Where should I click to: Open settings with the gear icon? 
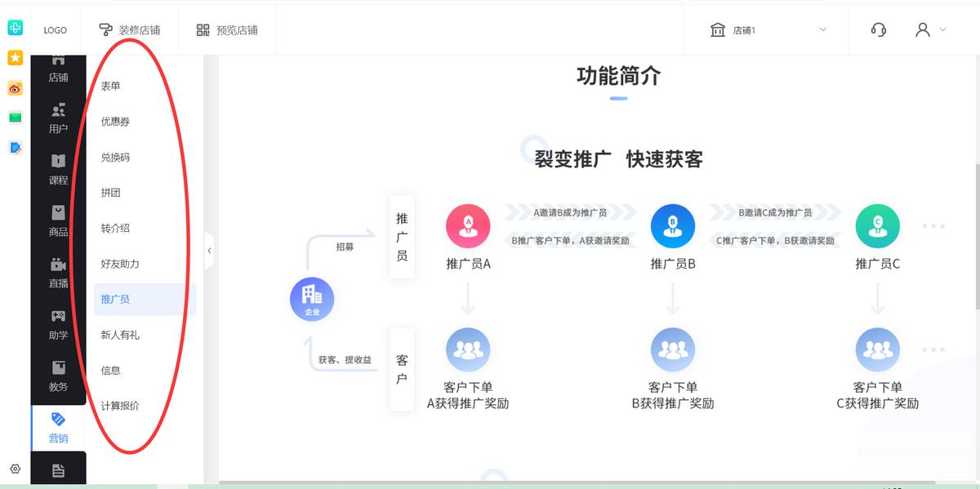click(13, 470)
